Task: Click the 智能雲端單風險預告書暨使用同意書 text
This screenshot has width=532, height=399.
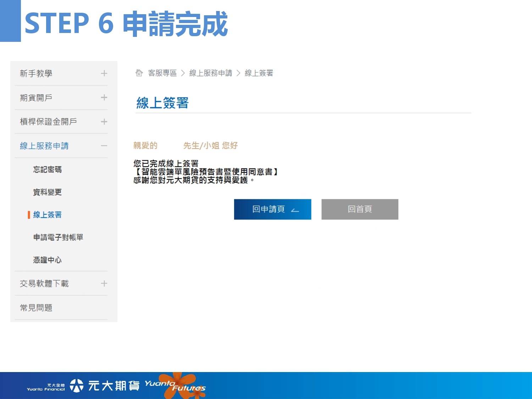Action: [x=207, y=172]
